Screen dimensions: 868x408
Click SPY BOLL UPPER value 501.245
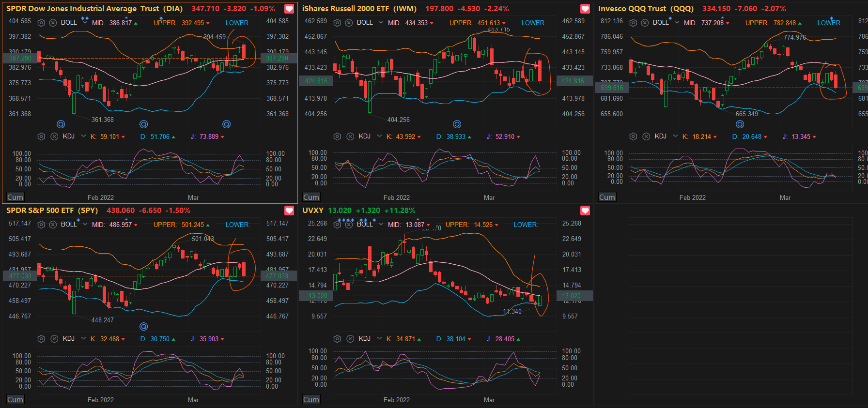(193, 225)
